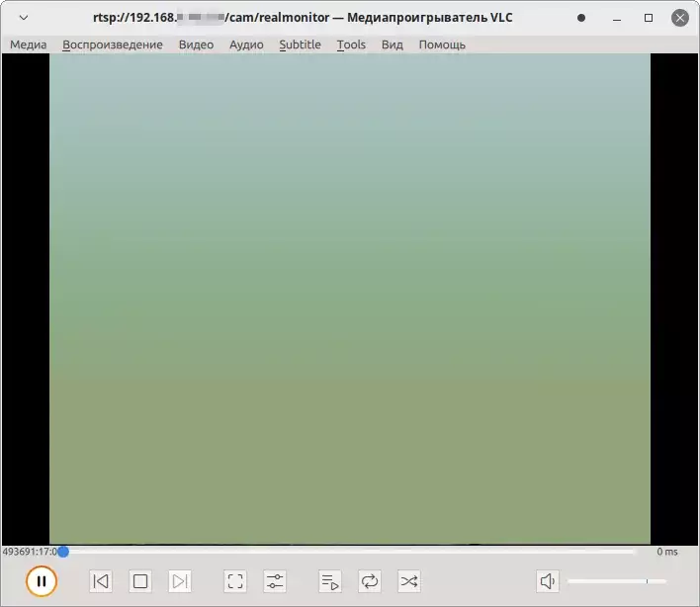
Task: Click the elapsed time label 493691:17:0
Action: (30, 552)
